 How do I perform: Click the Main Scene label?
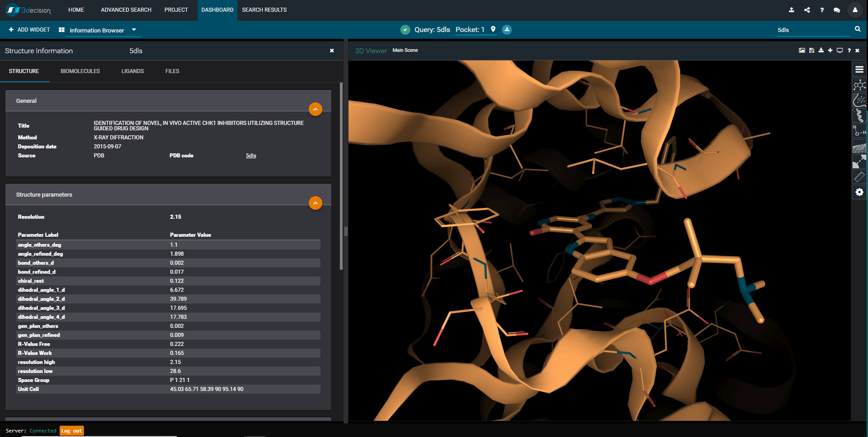click(405, 51)
